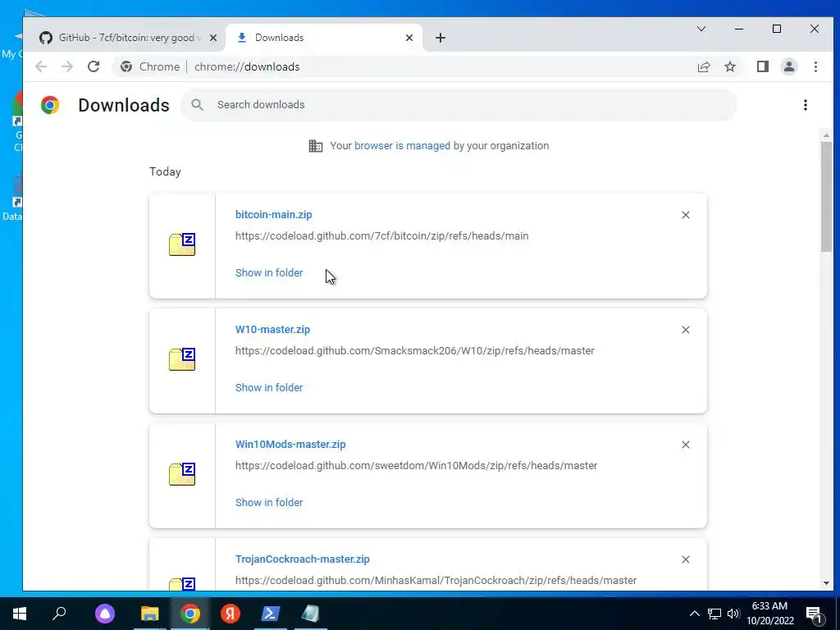Open the Downloads page more actions menu
Viewport: 840px width, 630px height.
coord(806,105)
